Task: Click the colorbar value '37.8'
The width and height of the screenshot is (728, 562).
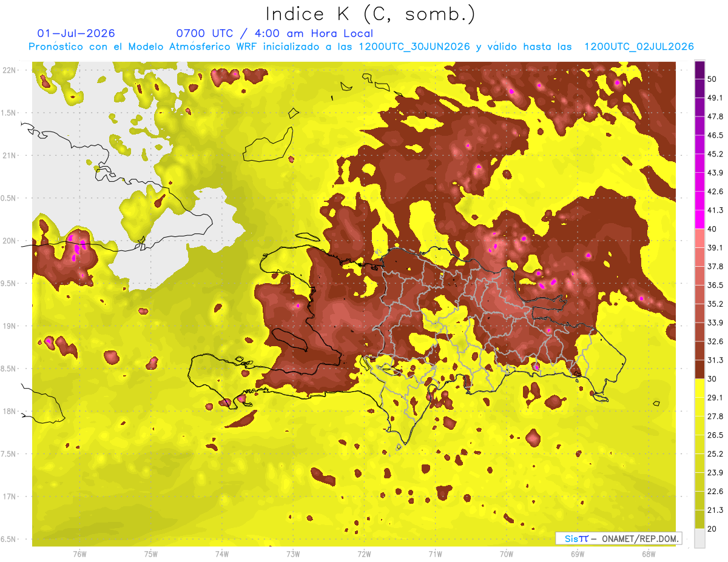Action: point(715,266)
